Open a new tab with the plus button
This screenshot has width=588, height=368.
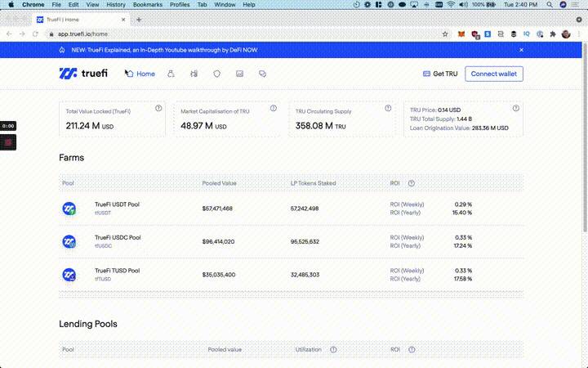[139, 20]
